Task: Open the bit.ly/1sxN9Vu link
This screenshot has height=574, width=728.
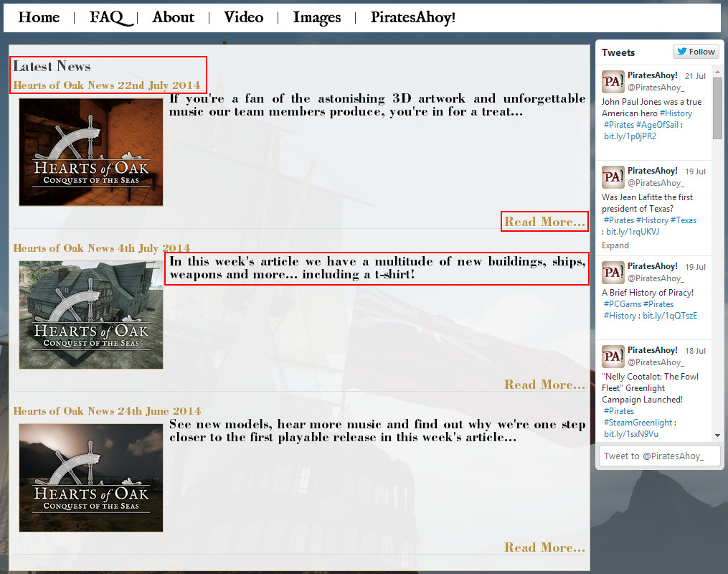Action: [x=631, y=434]
